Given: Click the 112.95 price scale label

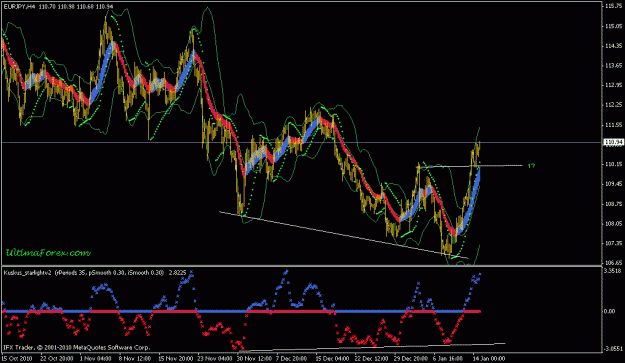Looking at the screenshot, I should pos(614,85).
